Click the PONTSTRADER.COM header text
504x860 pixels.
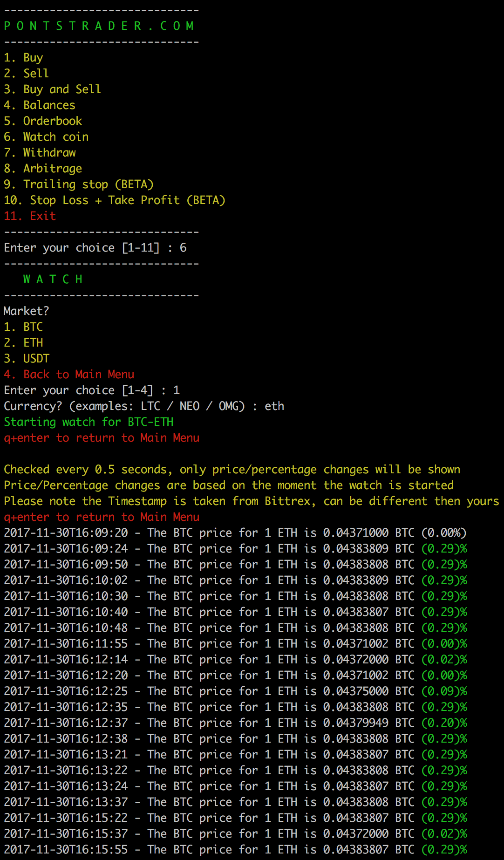[x=99, y=26]
